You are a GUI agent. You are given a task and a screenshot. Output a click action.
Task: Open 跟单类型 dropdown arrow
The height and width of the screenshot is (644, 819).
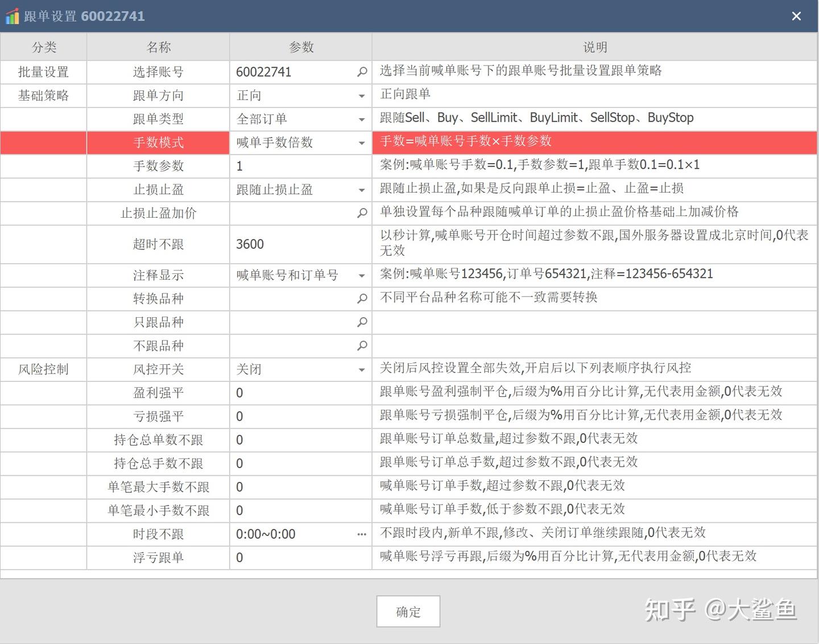(362, 119)
